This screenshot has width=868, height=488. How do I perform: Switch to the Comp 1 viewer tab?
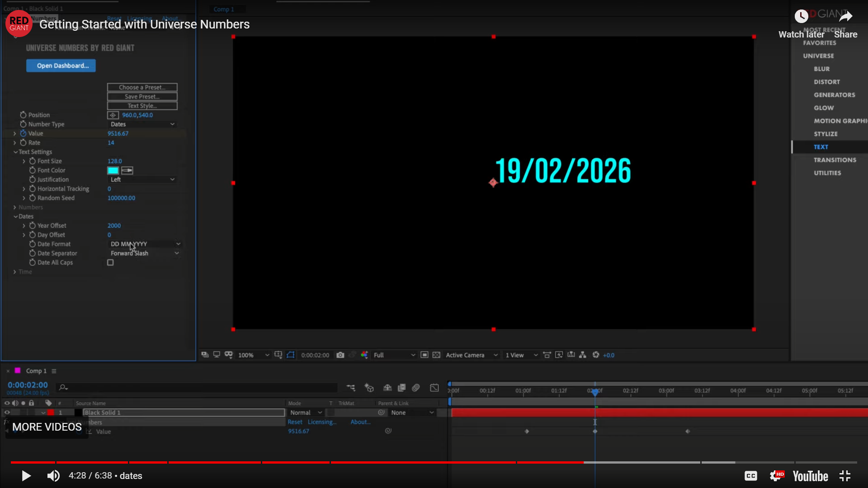click(x=224, y=9)
